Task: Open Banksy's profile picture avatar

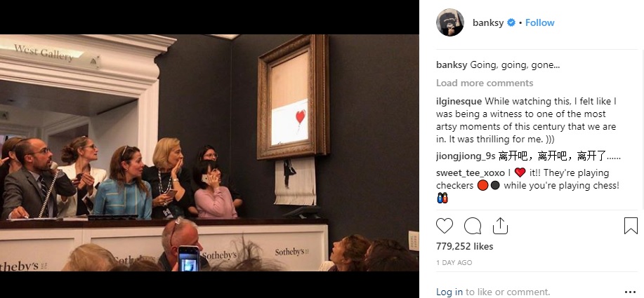Action: click(x=450, y=22)
